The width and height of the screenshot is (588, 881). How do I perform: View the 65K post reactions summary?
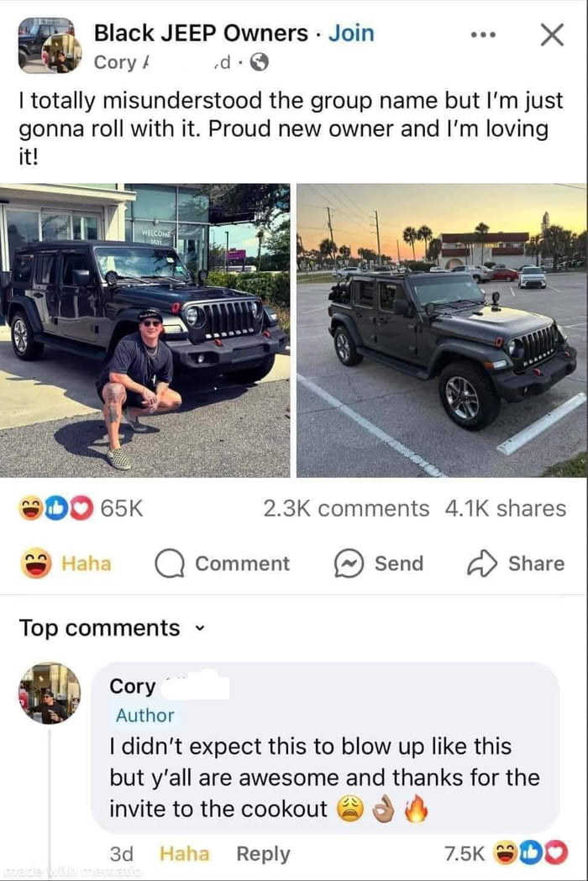tap(81, 508)
